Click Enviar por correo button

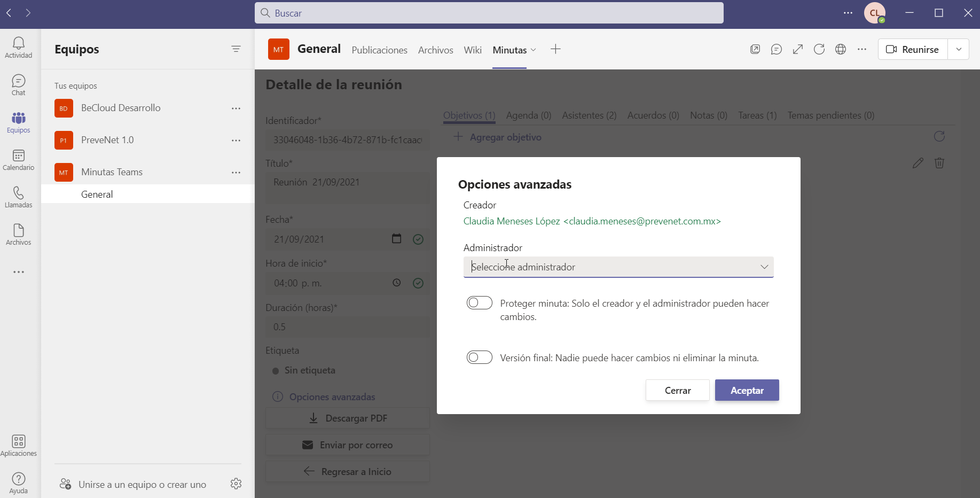[348, 445]
